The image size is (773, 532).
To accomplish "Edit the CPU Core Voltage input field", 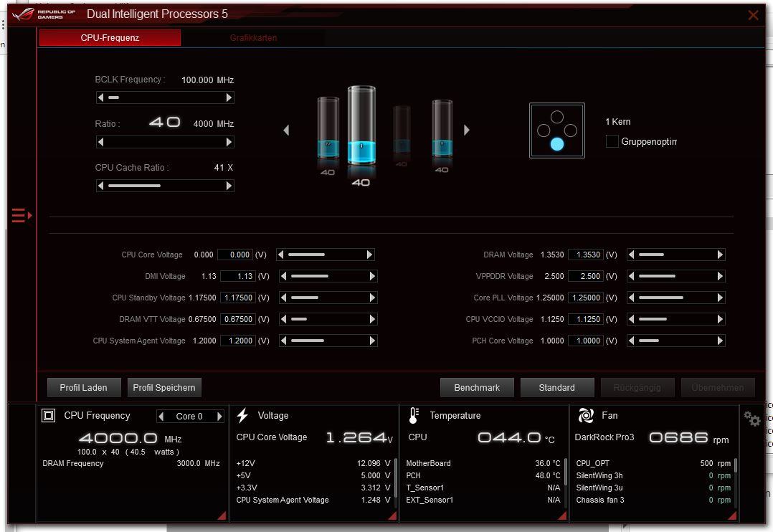I will (235, 255).
